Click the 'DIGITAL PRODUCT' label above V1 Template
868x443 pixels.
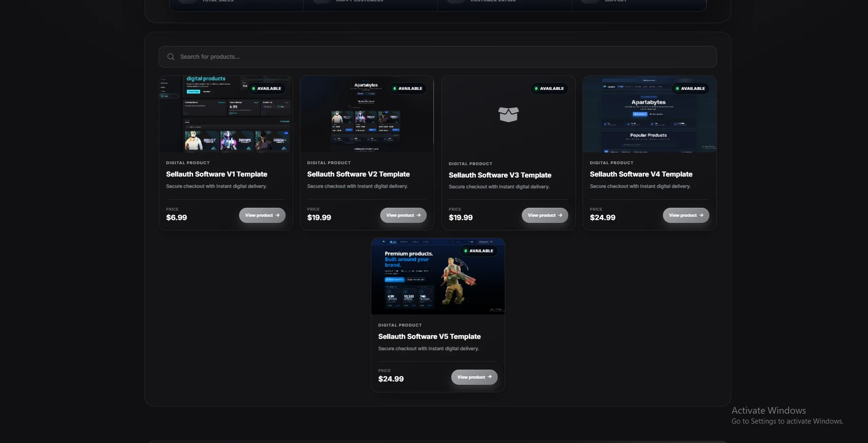pyautogui.click(x=188, y=163)
